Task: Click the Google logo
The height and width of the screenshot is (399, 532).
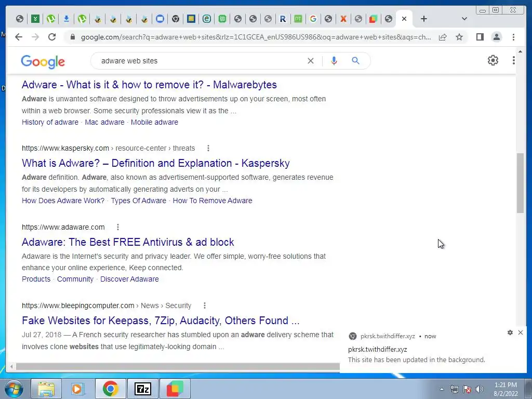Action: (43, 61)
